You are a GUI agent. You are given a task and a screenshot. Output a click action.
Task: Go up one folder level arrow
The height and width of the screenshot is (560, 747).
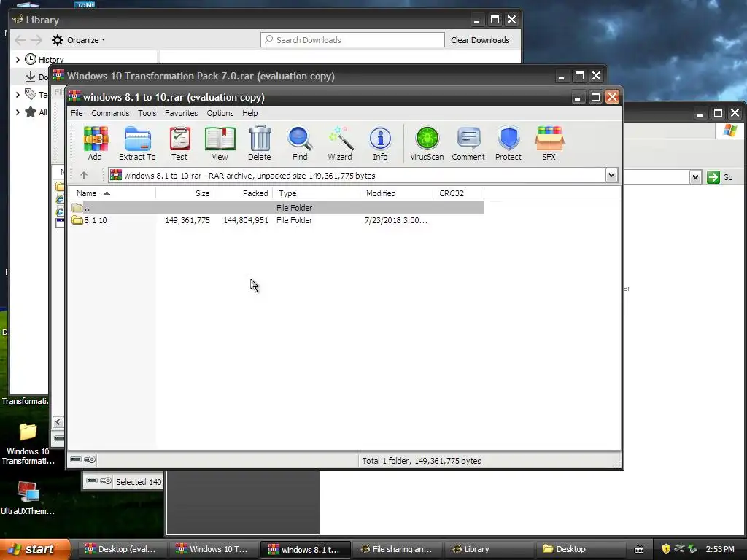(x=84, y=175)
